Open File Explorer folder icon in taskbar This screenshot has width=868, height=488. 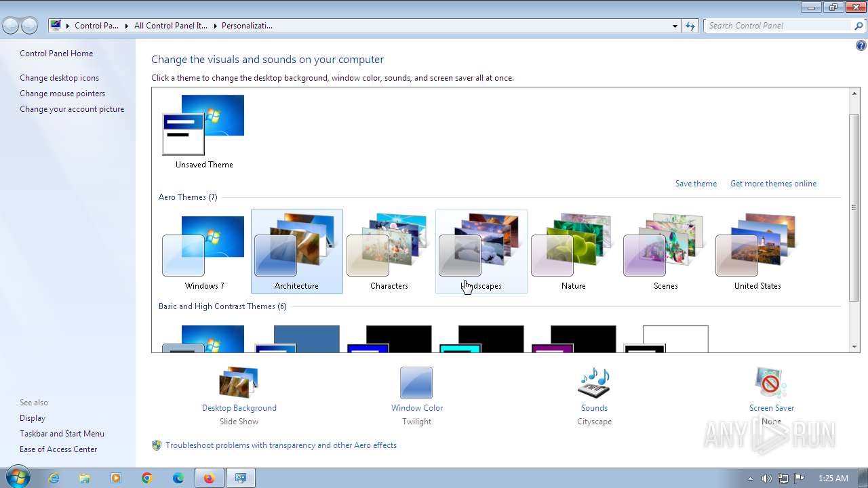[x=85, y=478]
